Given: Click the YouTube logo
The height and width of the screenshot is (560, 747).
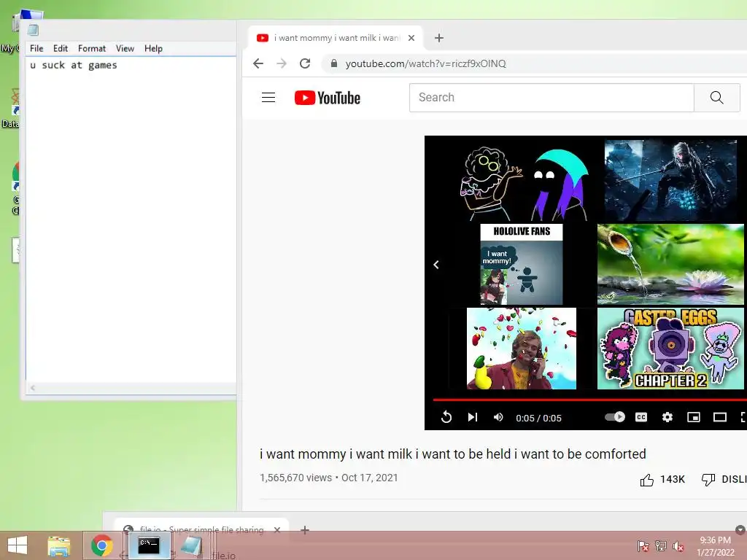Looking at the screenshot, I should coord(328,98).
